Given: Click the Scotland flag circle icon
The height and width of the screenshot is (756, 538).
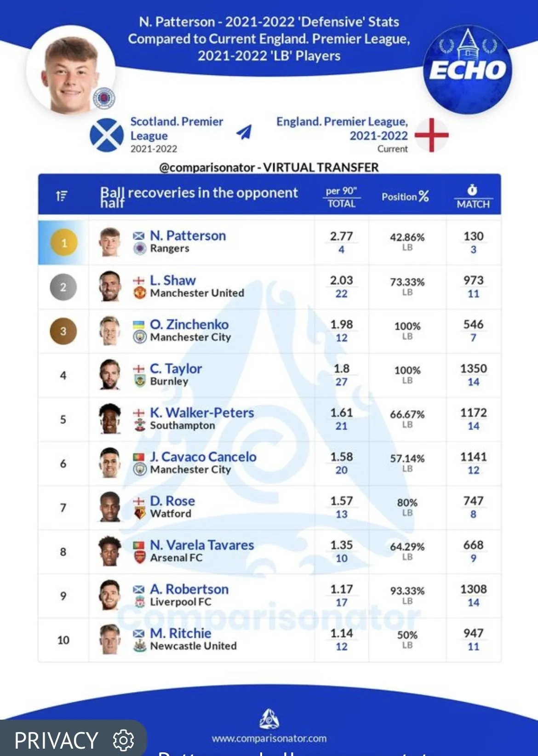Looking at the screenshot, I should [107, 135].
